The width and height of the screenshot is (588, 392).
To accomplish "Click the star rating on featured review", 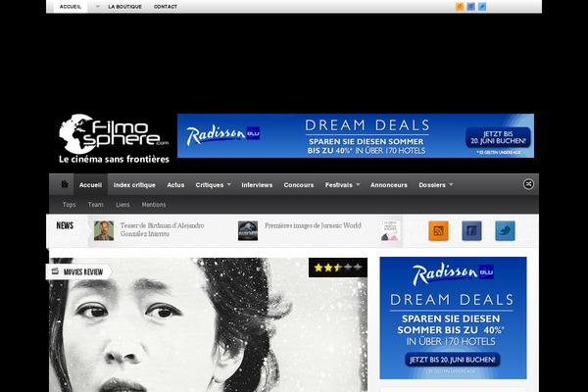I will [x=338, y=268].
